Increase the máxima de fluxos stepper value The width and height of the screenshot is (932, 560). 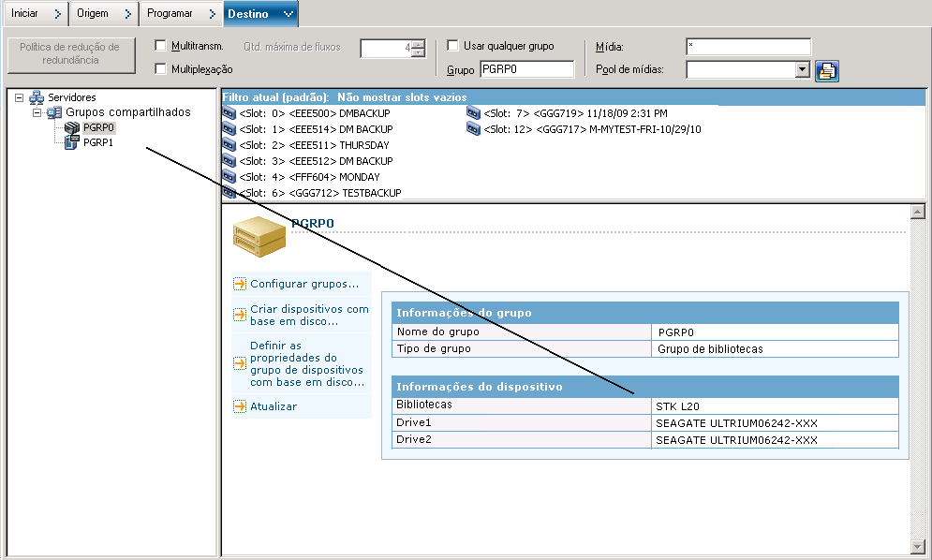(418, 44)
